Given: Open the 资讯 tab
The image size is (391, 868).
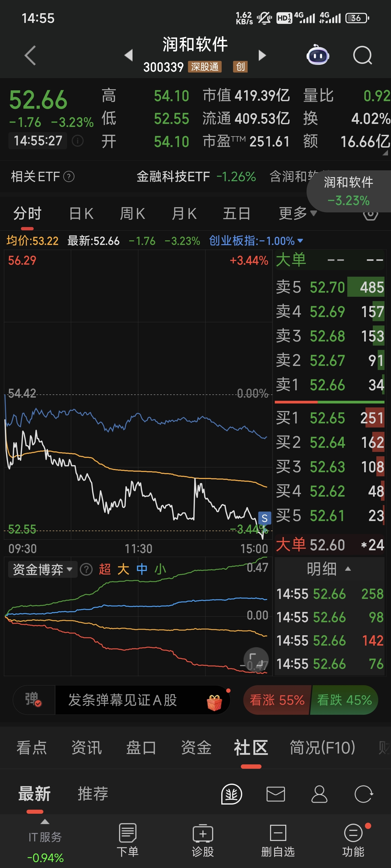Looking at the screenshot, I should pyautogui.click(x=86, y=747).
